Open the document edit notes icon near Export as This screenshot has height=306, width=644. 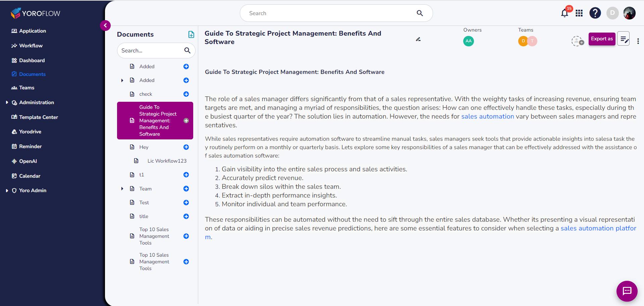pyautogui.click(x=624, y=39)
